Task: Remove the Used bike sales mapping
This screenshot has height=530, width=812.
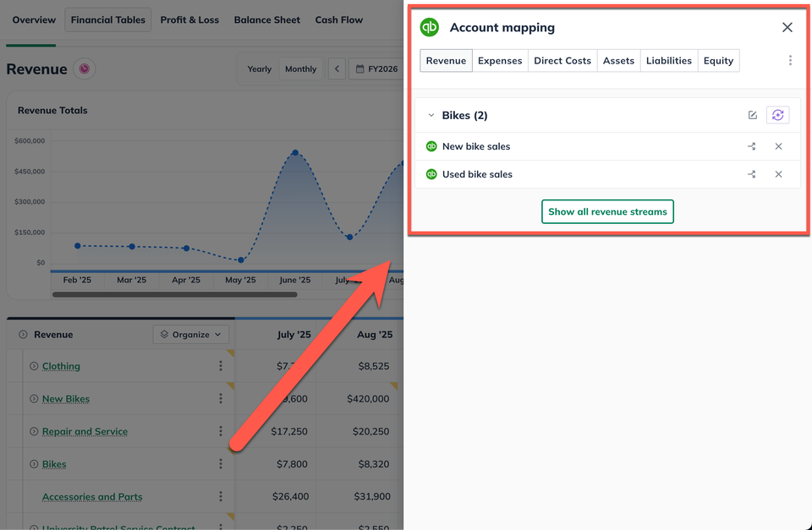Action: [x=778, y=174]
